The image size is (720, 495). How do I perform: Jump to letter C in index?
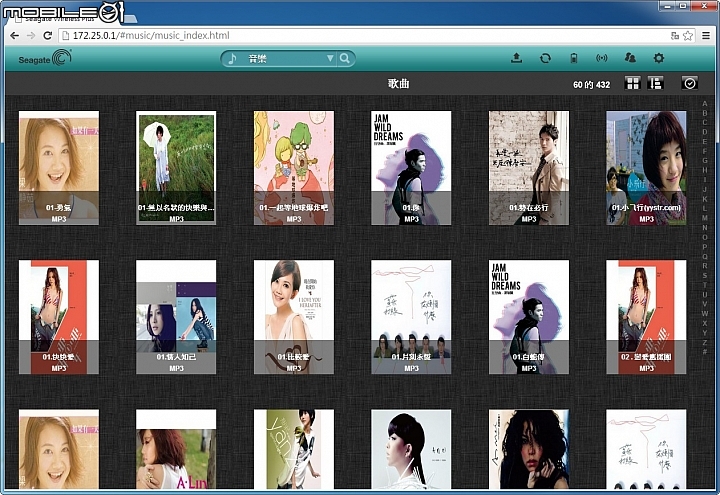point(705,122)
